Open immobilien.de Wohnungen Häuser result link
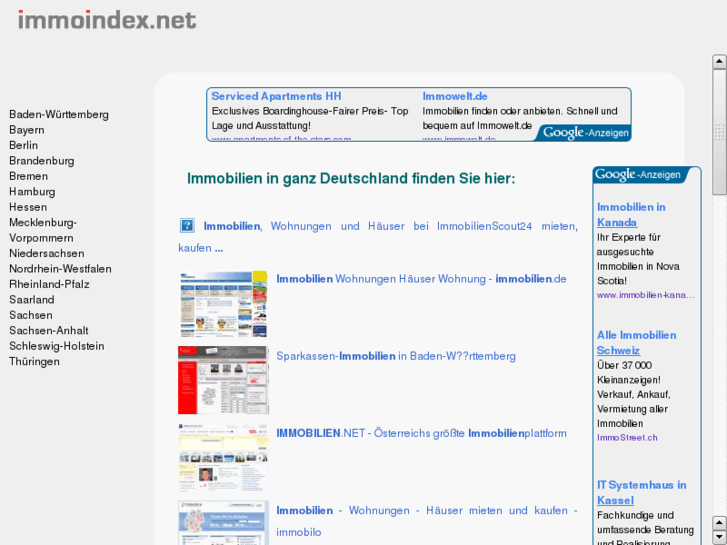727x545 pixels. point(421,279)
